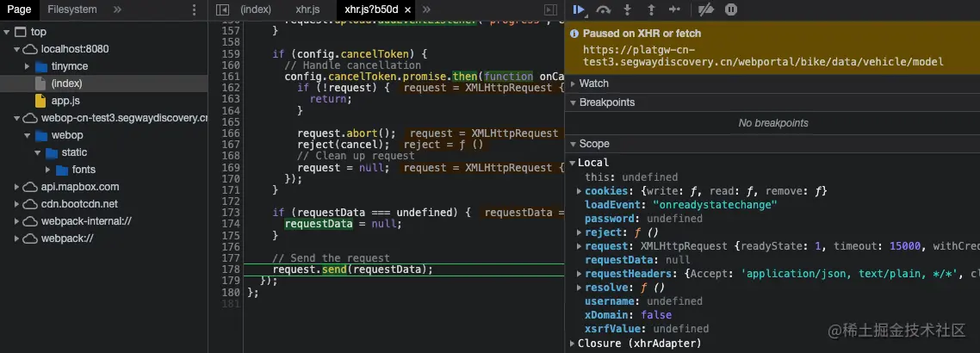This screenshot has height=353, width=980.
Task: Open app.js file in tree
Action: [x=65, y=101]
